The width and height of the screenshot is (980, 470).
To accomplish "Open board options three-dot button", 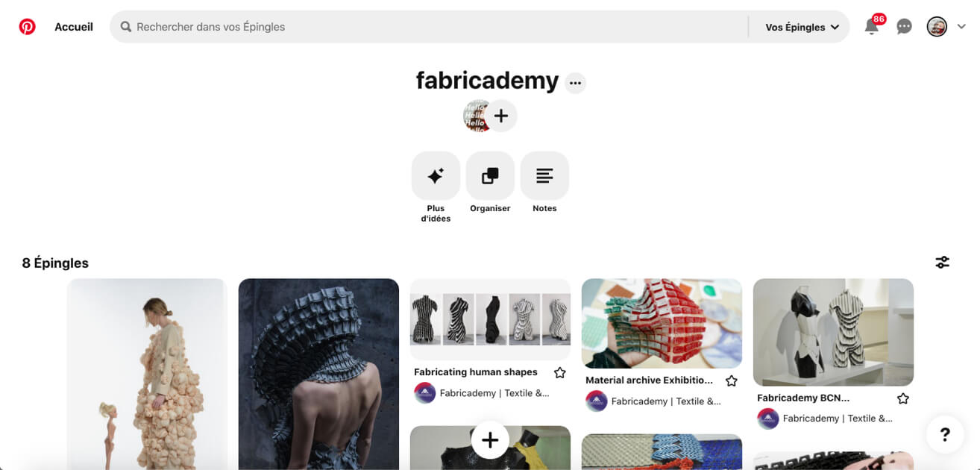I will pyautogui.click(x=575, y=83).
